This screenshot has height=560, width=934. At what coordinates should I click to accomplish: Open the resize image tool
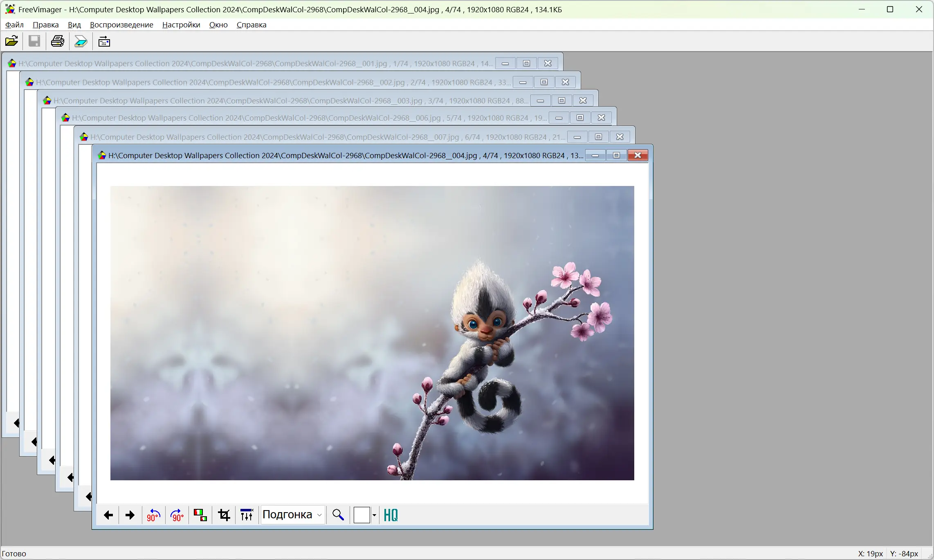[x=200, y=515]
